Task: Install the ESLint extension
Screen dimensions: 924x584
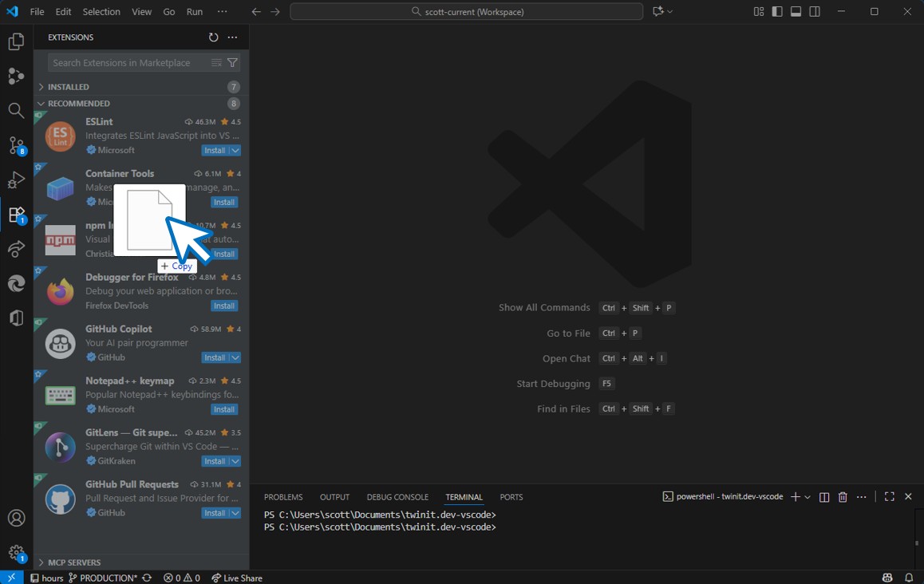Action: pyautogui.click(x=215, y=150)
